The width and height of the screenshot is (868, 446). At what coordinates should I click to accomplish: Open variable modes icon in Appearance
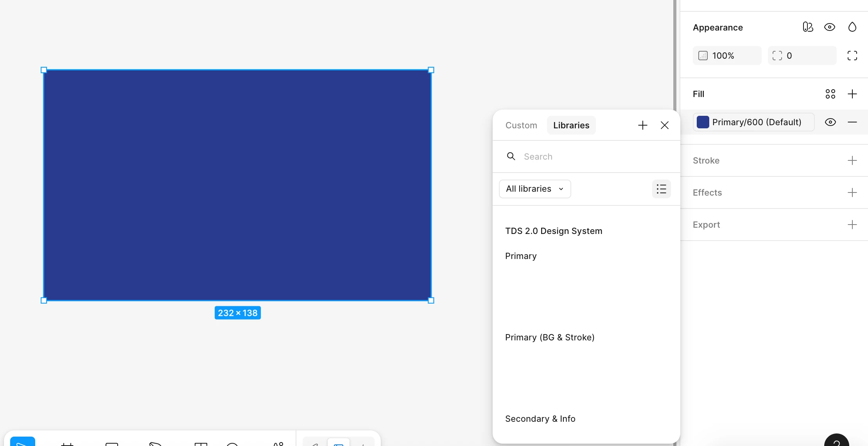click(x=808, y=27)
